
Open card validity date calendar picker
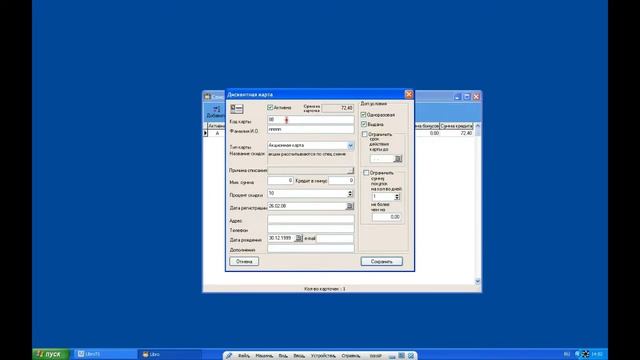398,158
